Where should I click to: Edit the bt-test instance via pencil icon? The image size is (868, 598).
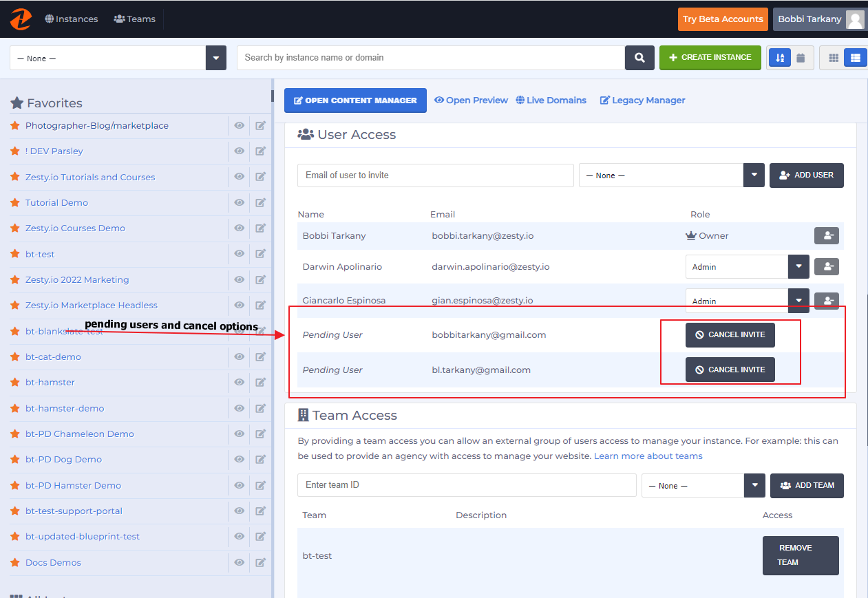click(261, 254)
